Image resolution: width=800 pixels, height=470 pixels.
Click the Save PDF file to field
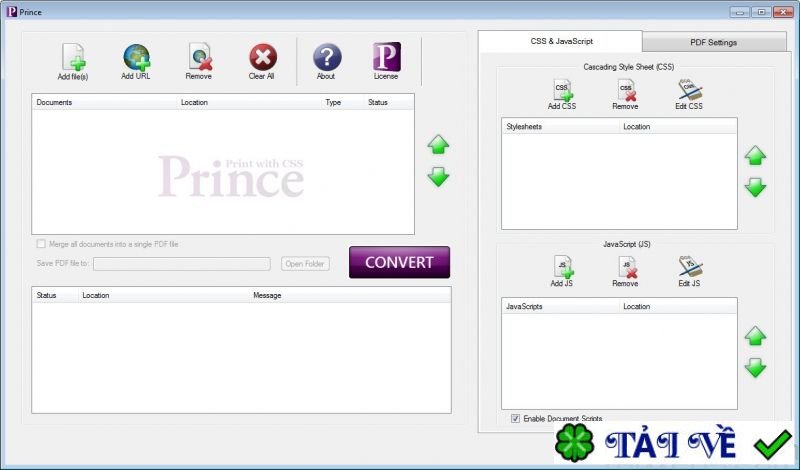(182, 264)
